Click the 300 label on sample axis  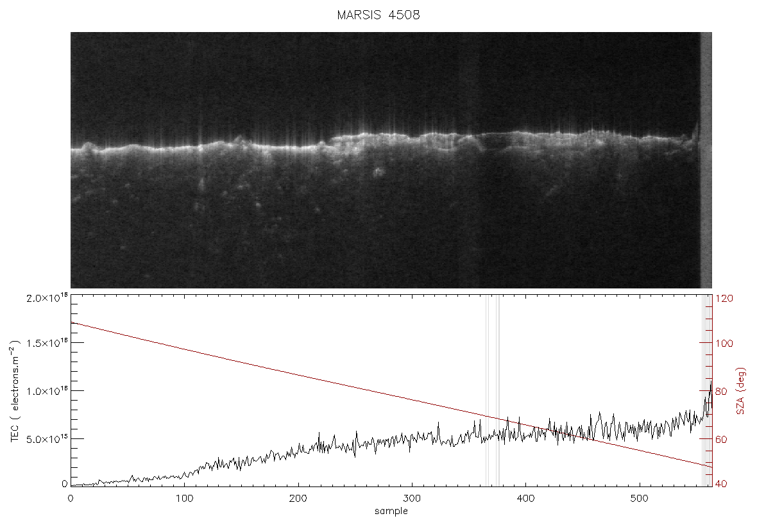(412, 498)
